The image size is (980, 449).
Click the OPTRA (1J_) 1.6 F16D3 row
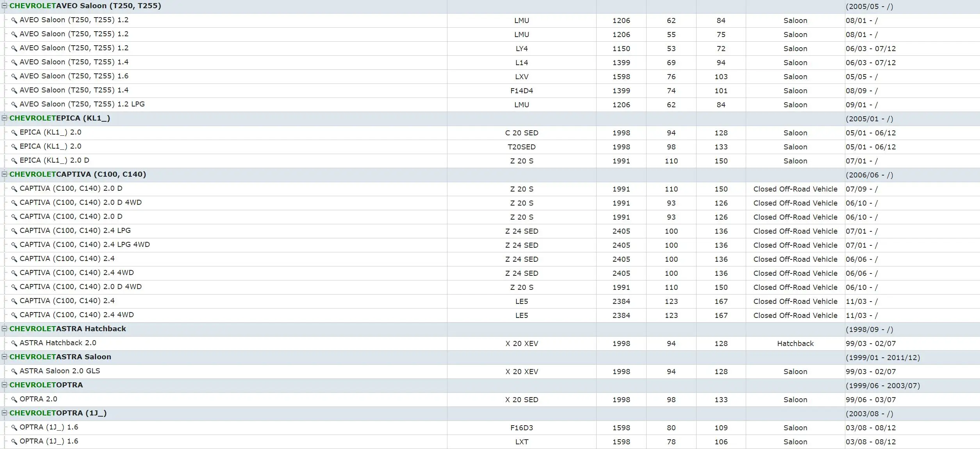(x=49, y=427)
